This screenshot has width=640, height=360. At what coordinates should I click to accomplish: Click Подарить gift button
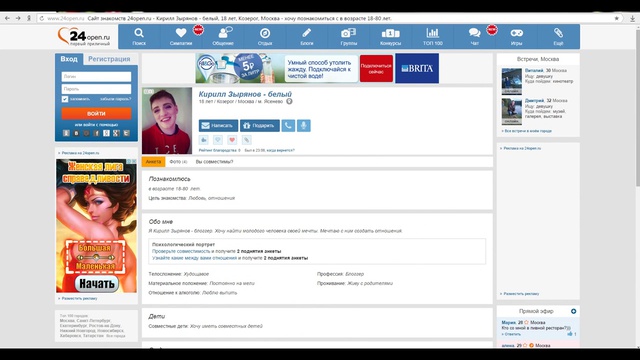point(260,125)
